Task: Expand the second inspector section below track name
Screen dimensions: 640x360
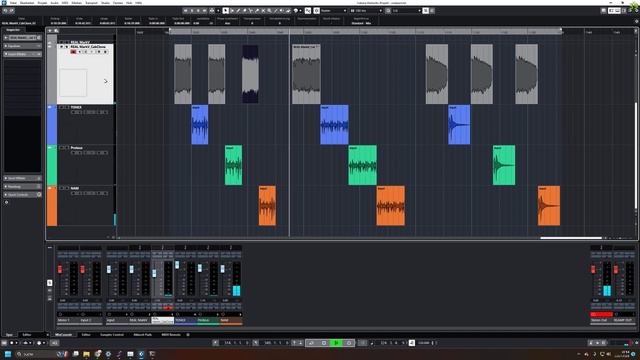Action: coord(22,46)
